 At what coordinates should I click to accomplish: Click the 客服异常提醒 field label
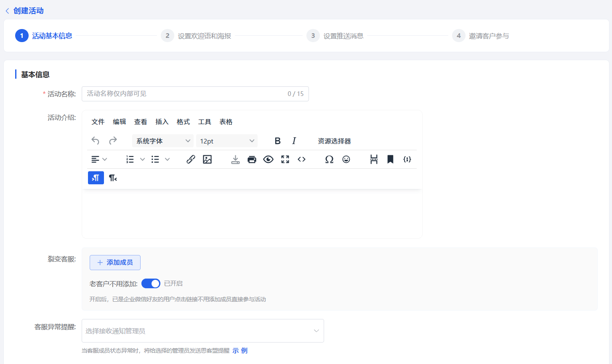click(x=55, y=327)
